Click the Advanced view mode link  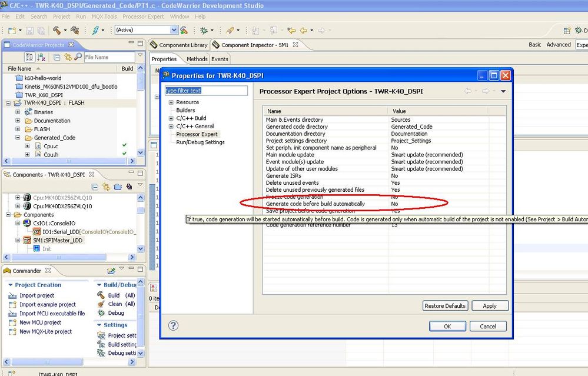(x=559, y=45)
